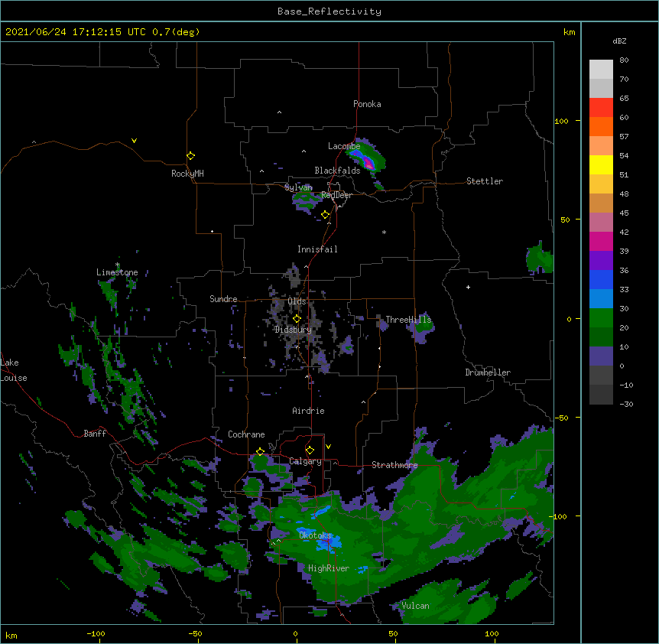
Task: Select the yellow swatch below 54 dBZ
Action: pos(601,165)
